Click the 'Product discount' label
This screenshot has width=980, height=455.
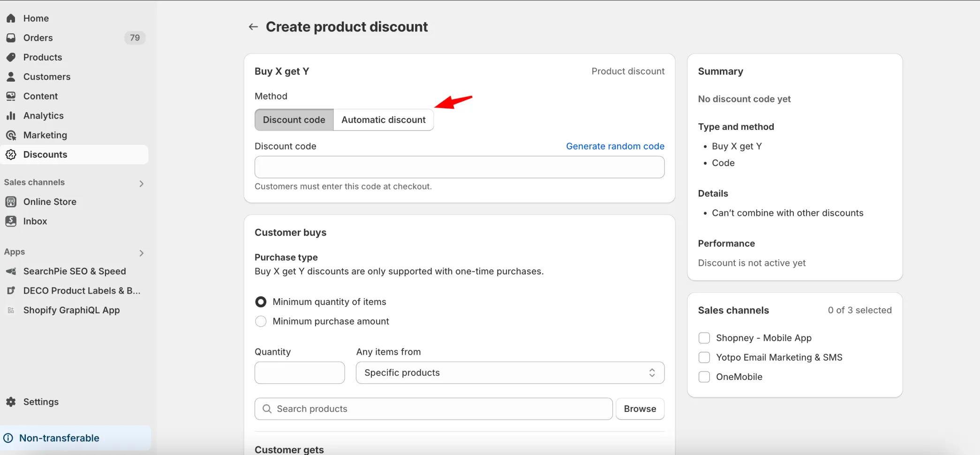coord(628,71)
